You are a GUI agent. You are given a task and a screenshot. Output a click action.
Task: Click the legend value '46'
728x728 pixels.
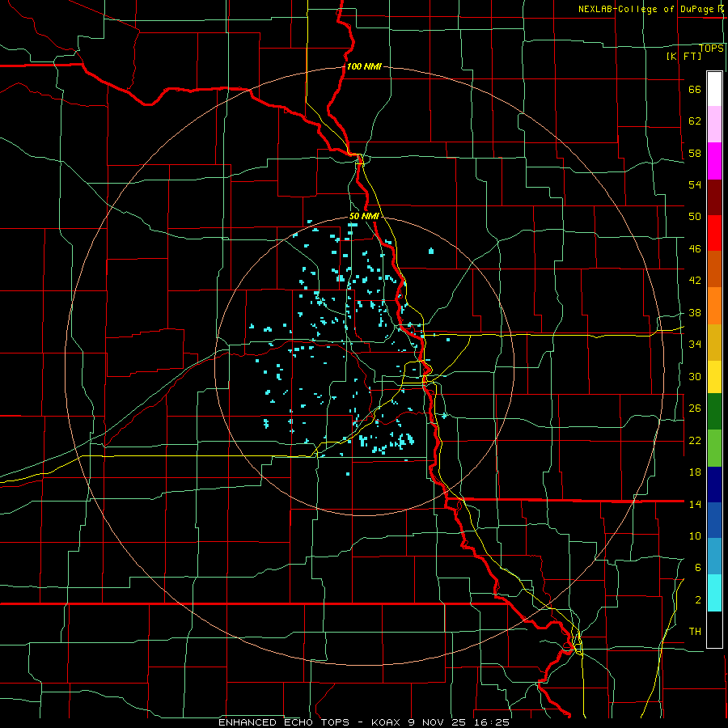(x=695, y=249)
